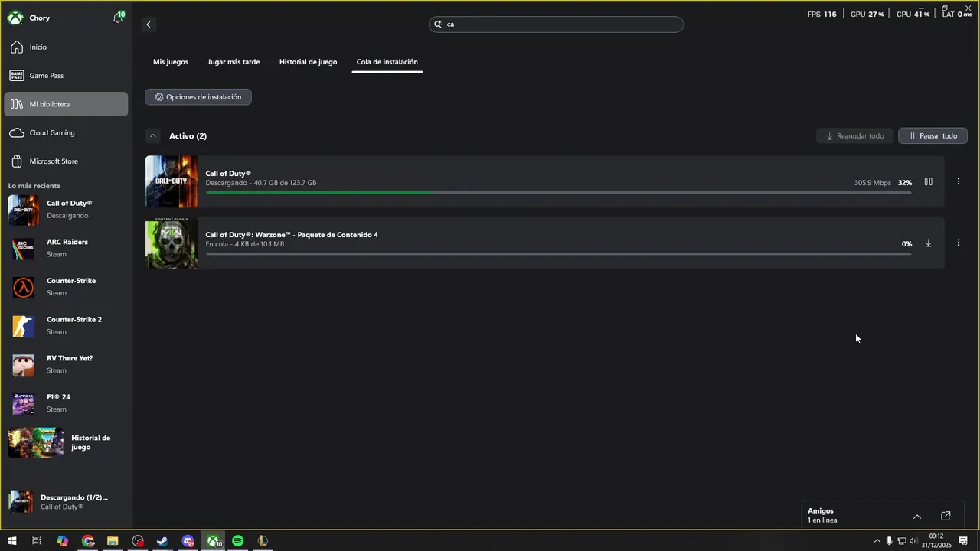Switch to the Jugar más tarde tab

tap(234, 62)
